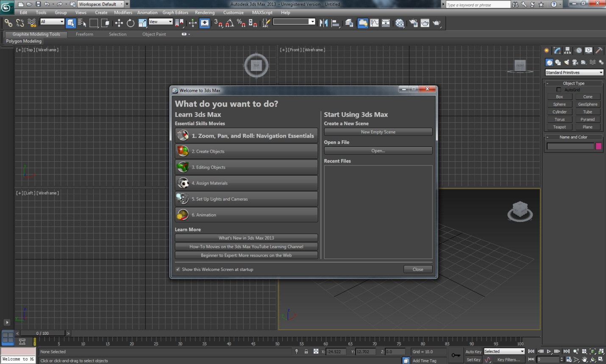606x364 pixels.
Task: Select the Helpers category icon
Action: 584,62
